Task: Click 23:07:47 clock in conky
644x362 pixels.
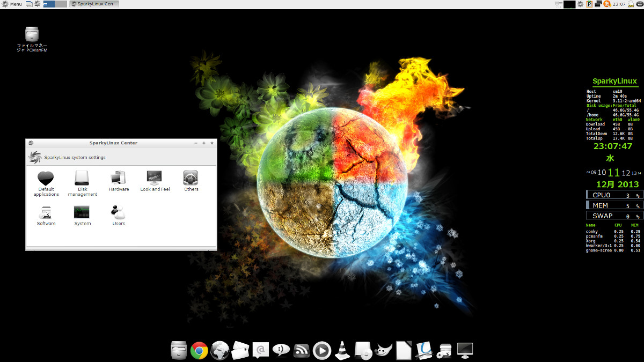Action: pos(612,146)
